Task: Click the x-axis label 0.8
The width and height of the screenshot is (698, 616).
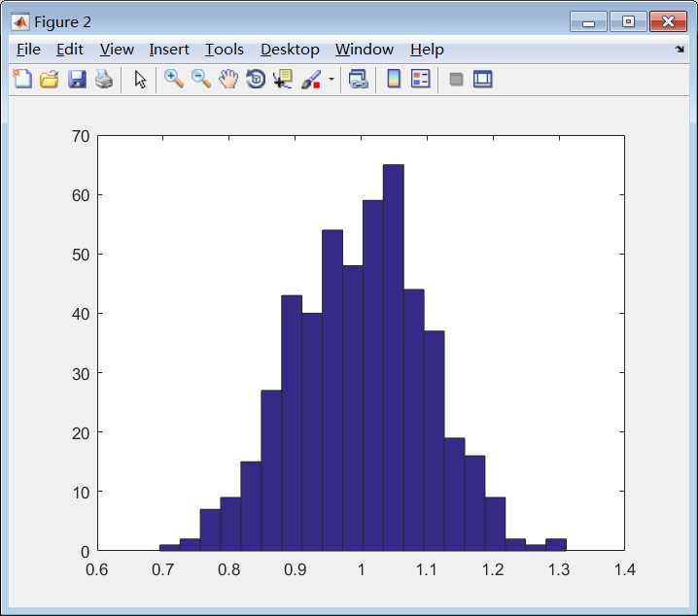Action: [228, 569]
